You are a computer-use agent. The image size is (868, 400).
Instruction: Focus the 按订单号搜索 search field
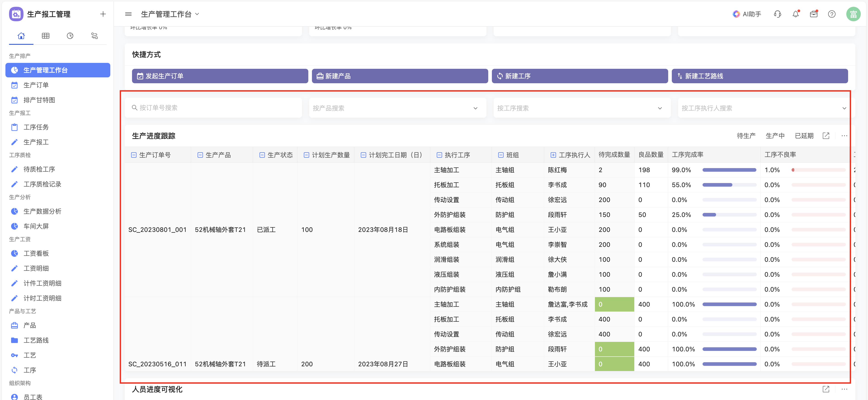tap(213, 108)
